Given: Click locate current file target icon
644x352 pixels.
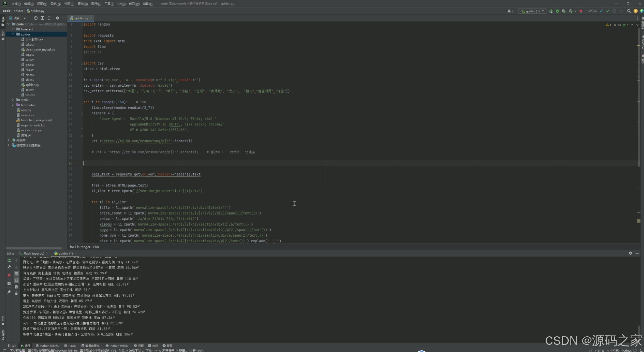Looking at the screenshot, I should (36, 18).
